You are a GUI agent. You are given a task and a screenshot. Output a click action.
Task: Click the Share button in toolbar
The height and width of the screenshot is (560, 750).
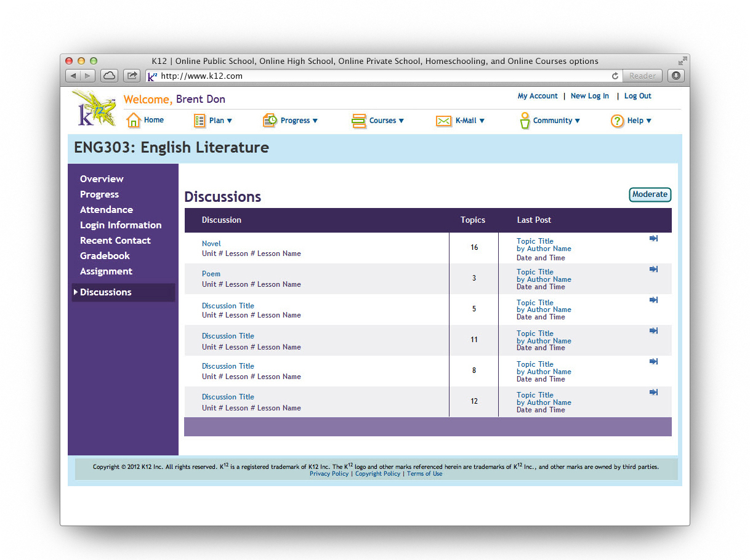[x=132, y=76]
